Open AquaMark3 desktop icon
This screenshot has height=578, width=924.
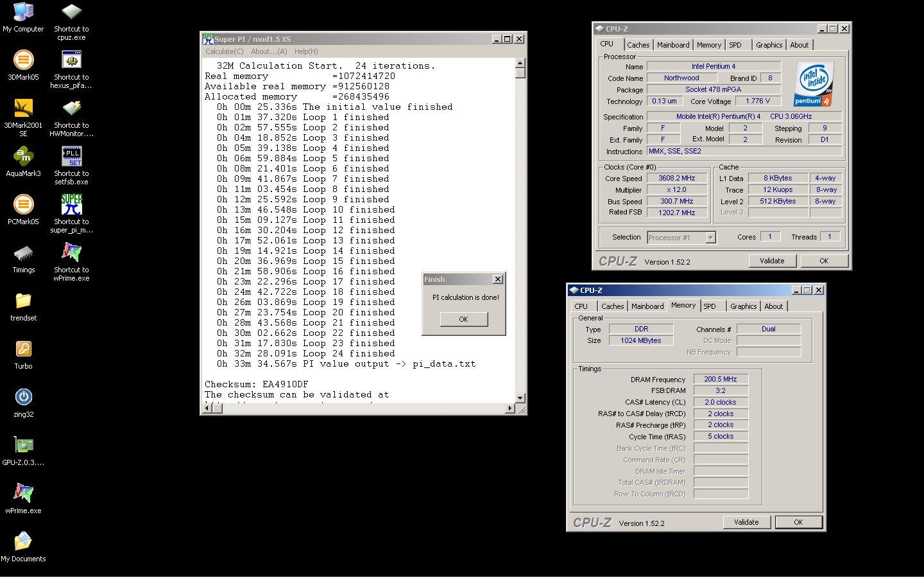pyautogui.click(x=23, y=162)
